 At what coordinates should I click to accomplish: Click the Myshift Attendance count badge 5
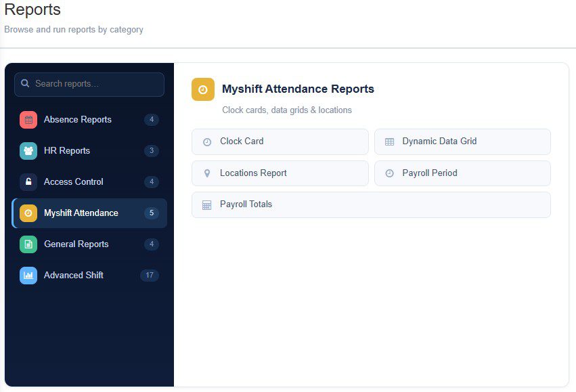pos(152,213)
